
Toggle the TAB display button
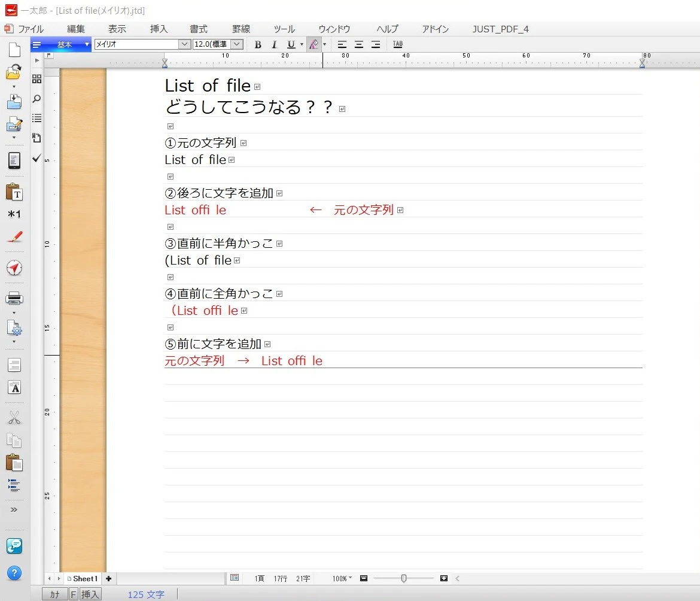[398, 44]
